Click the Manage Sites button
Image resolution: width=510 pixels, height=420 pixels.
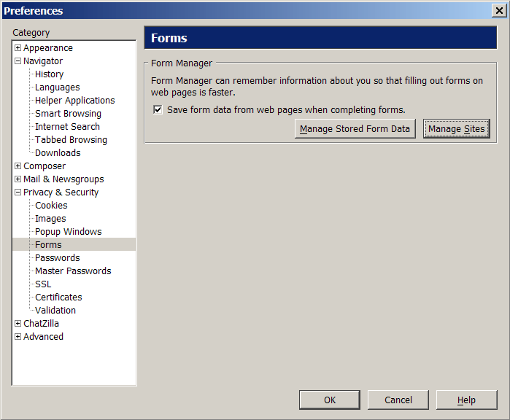click(x=457, y=129)
